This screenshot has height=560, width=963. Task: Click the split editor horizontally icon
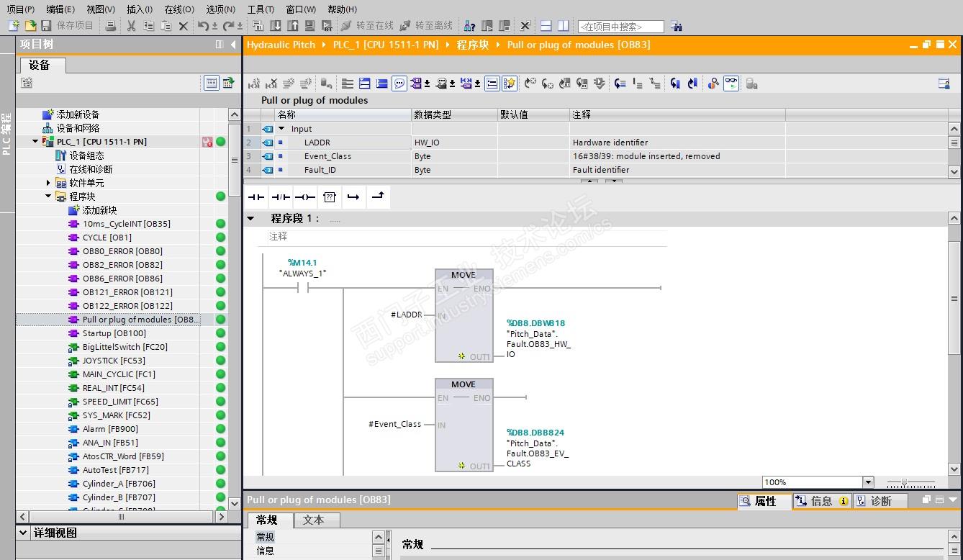[546, 26]
